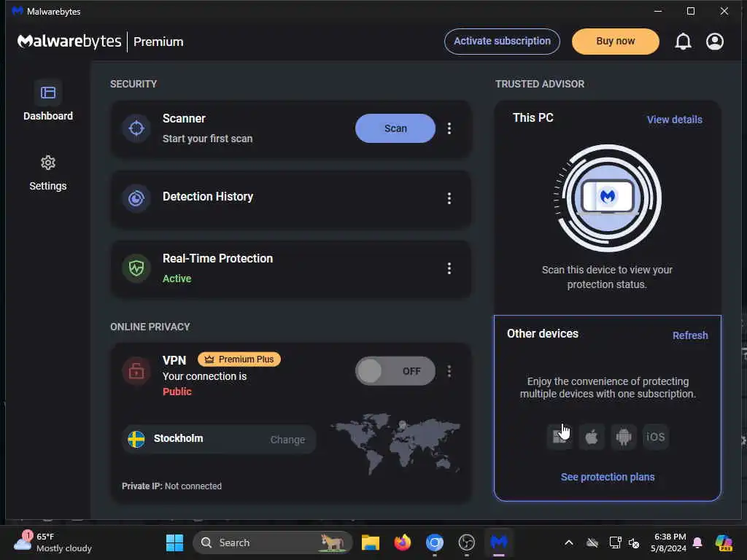This screenshot has height=560, width=747.
Task: Launch Firefox from the taskbar
Action: tap(403, 542)
